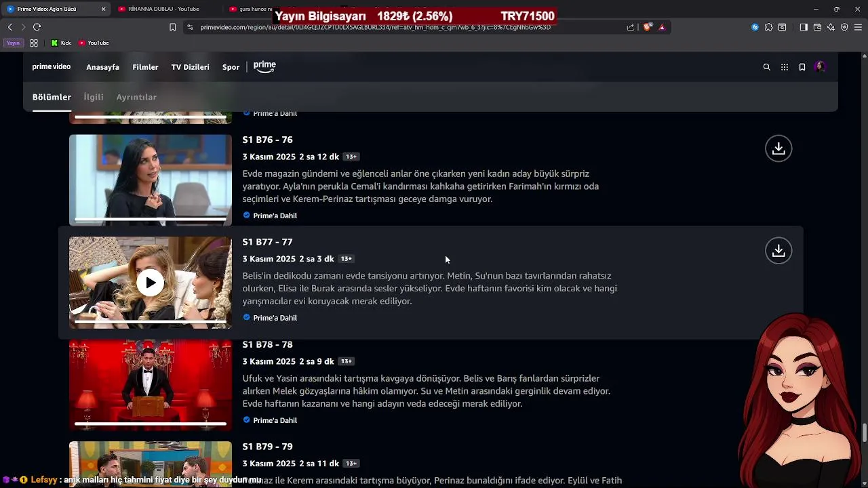Open the Brave Wallet icon
Viewport: 868px width, 488px height.
pos(817,27)
